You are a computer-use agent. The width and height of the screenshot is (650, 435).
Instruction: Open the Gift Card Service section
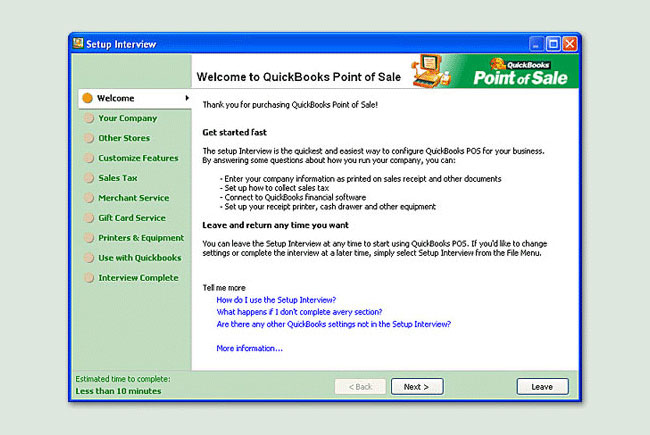tap(131, 218)
